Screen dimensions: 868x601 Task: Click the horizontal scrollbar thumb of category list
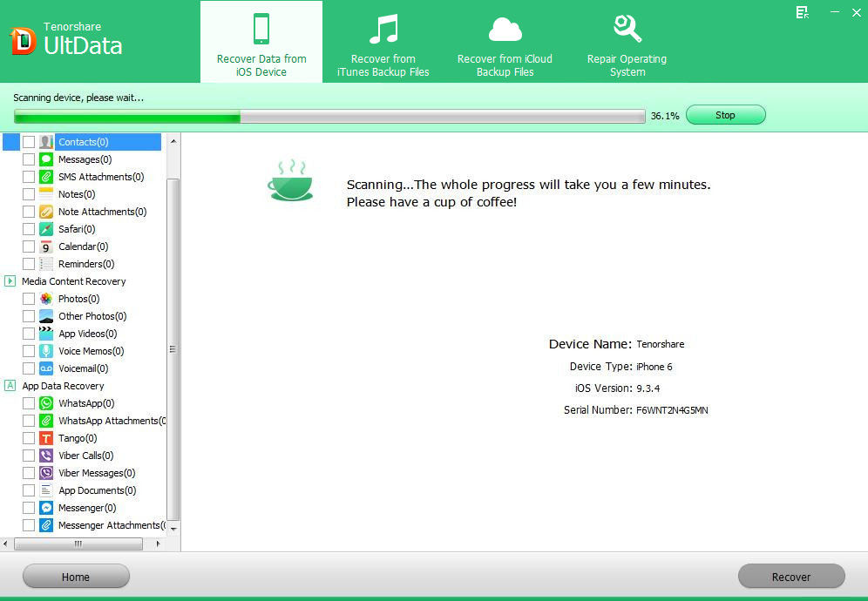pos(78,544)
